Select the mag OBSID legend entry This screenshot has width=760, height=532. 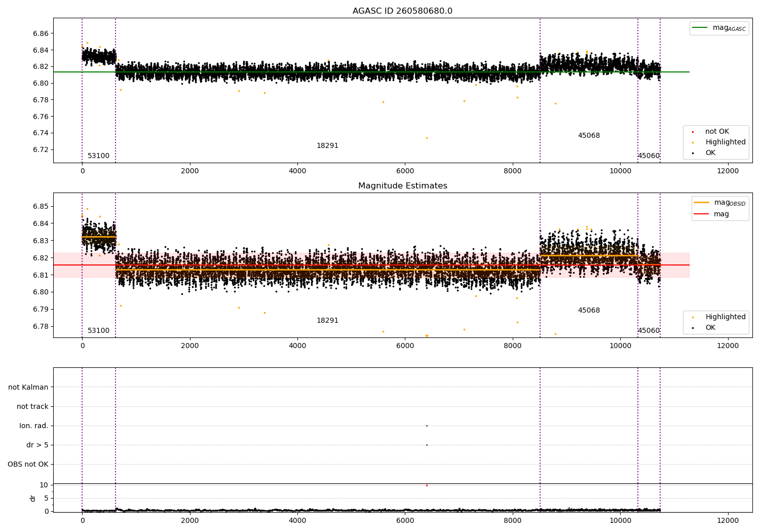click(x=720, y=203)
